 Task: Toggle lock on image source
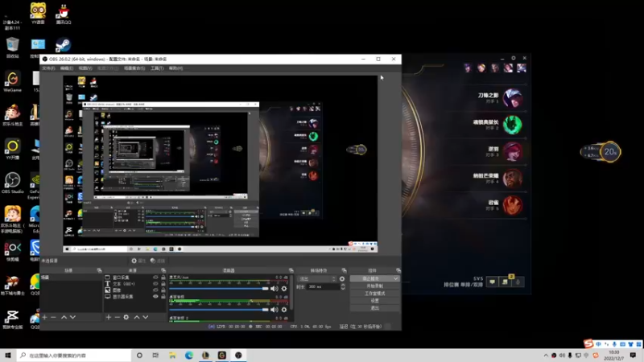point(163,290)
